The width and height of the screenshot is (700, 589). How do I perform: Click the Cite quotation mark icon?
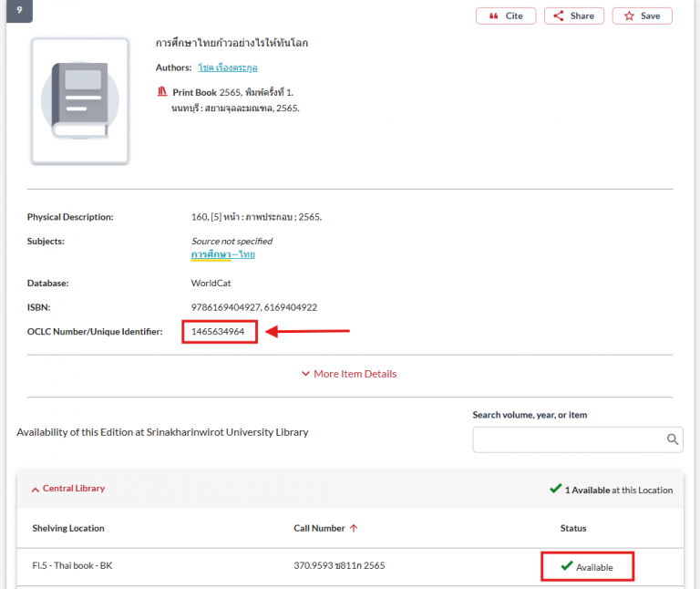click(493, 15)
